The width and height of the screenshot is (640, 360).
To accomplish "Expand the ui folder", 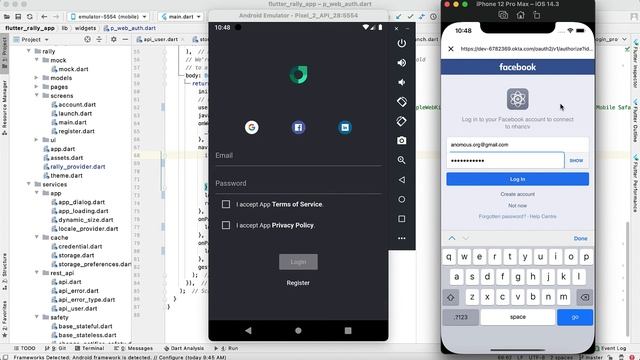I will (x=36, y=140).
